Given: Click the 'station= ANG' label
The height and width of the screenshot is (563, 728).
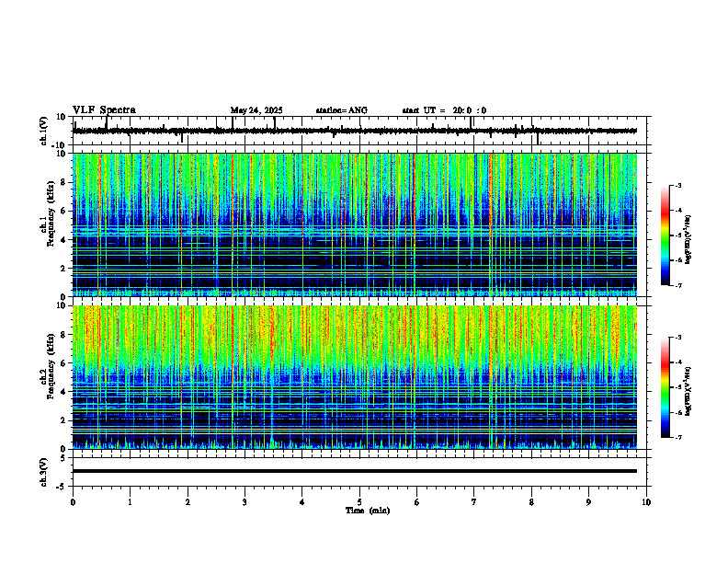Looking at the screenshot, I should tap(342, 110).
